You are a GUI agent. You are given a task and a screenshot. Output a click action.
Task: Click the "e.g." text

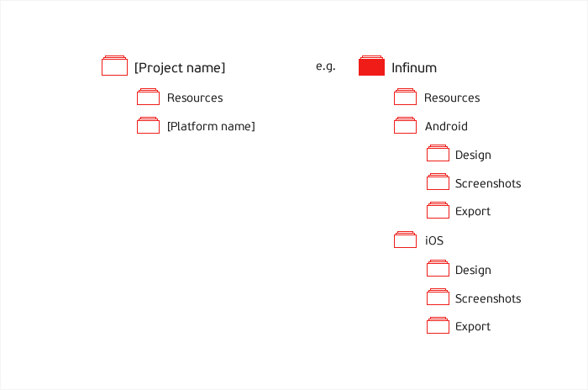[x=326, y=66]
